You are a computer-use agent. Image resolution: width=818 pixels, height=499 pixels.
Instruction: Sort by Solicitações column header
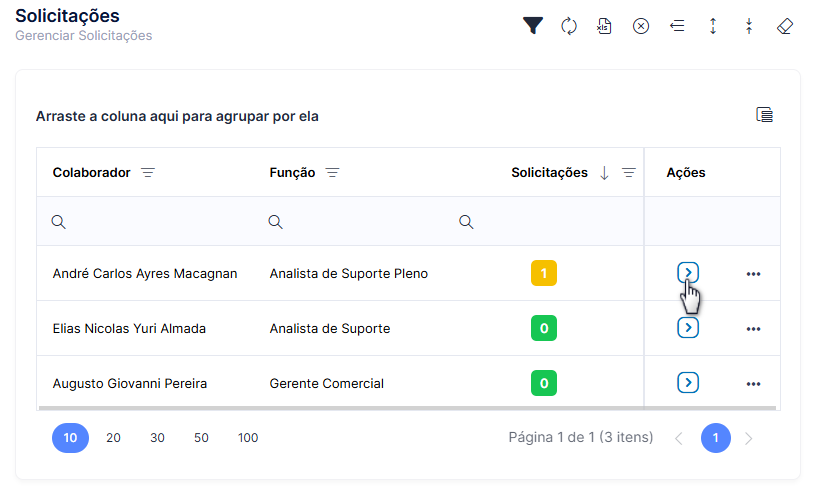(x=549, y=173)
